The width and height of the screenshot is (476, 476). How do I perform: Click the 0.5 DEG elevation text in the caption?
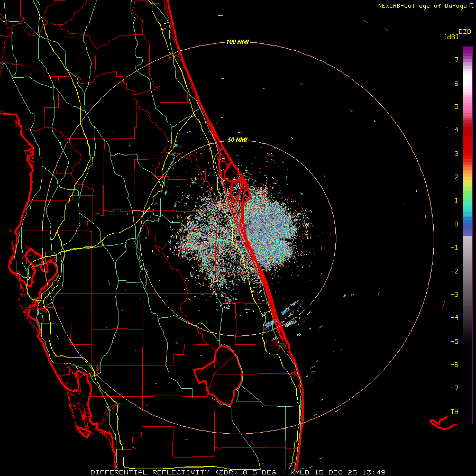[260, 472]
